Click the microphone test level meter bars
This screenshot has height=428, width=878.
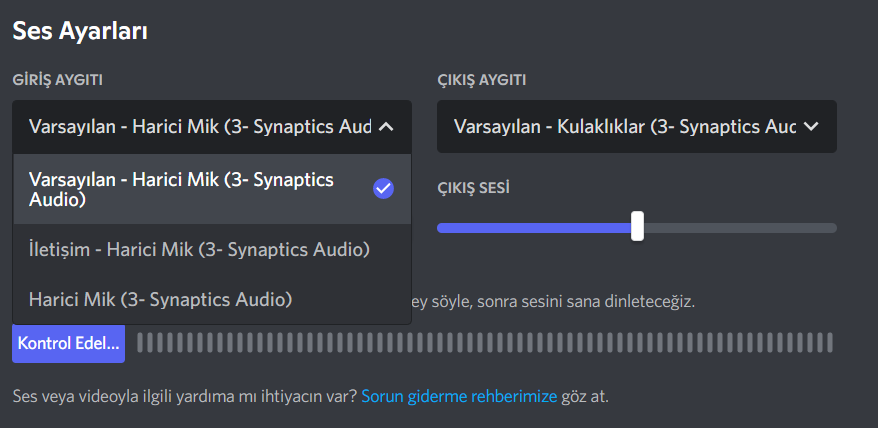coord(484,343)
